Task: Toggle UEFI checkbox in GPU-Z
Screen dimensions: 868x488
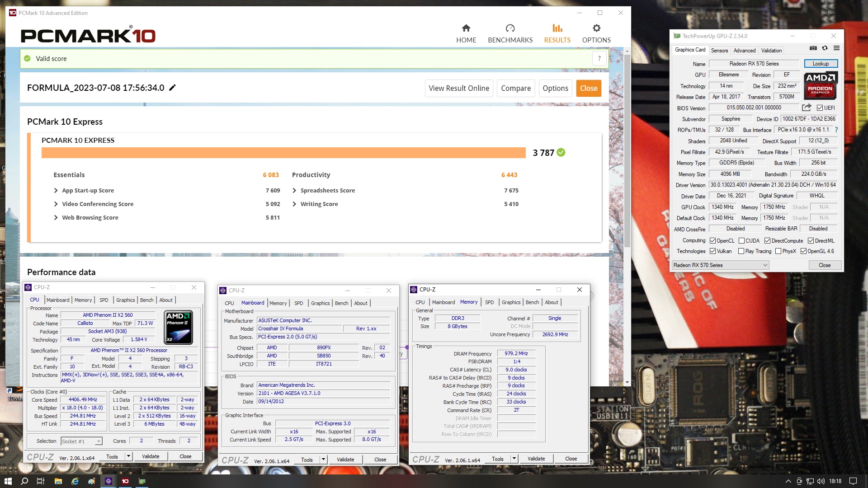Action: 820,108
